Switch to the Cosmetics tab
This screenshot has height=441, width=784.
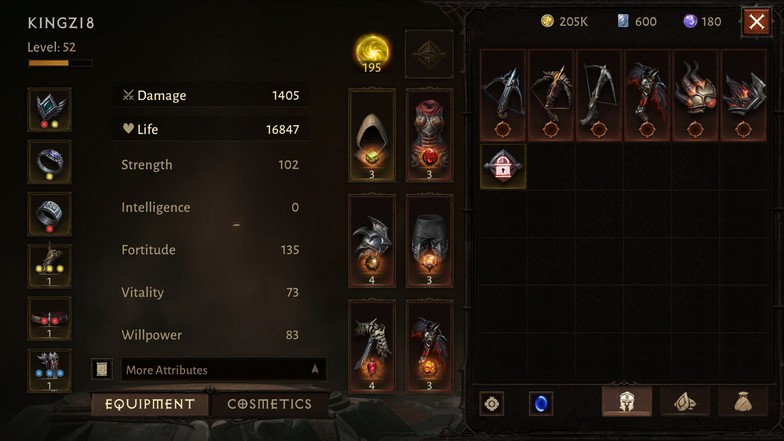[270, 404]
